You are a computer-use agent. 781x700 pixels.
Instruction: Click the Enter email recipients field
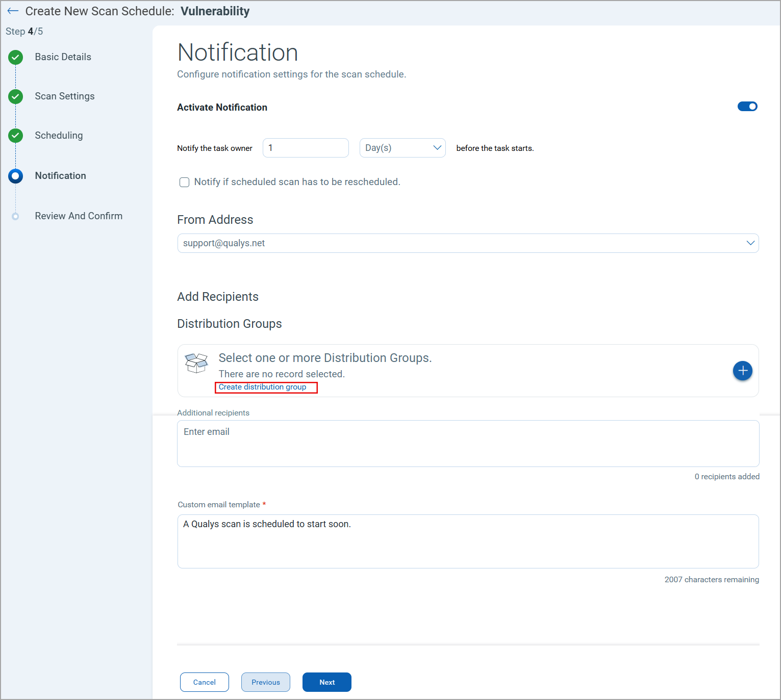tap(467, 443)
